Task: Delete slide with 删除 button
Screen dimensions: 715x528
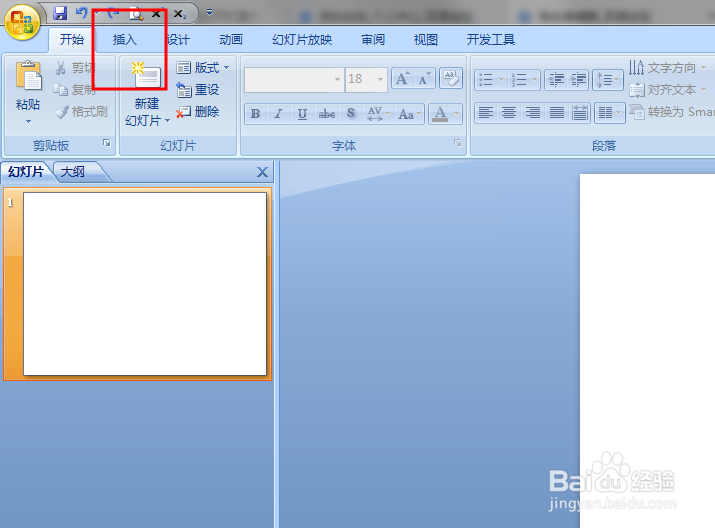Action: [x=198, y=112]
